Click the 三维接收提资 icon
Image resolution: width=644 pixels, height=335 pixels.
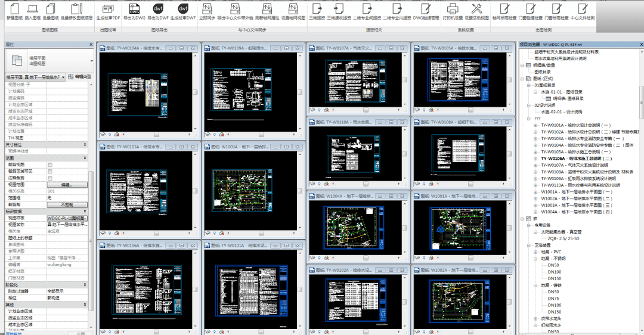[x=339, y=11]
